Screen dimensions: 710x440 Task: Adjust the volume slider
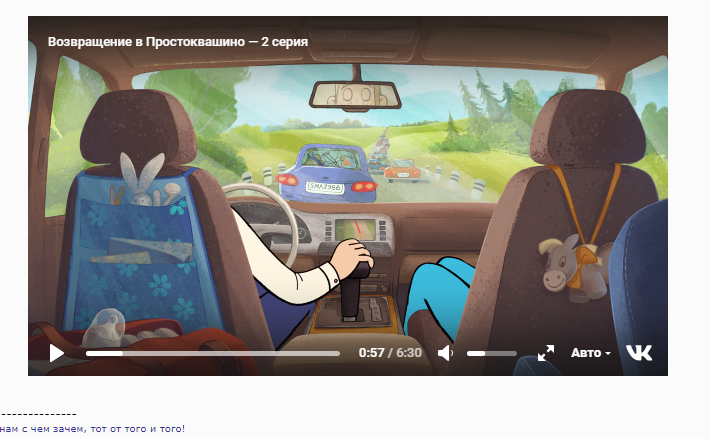(492, 354)
